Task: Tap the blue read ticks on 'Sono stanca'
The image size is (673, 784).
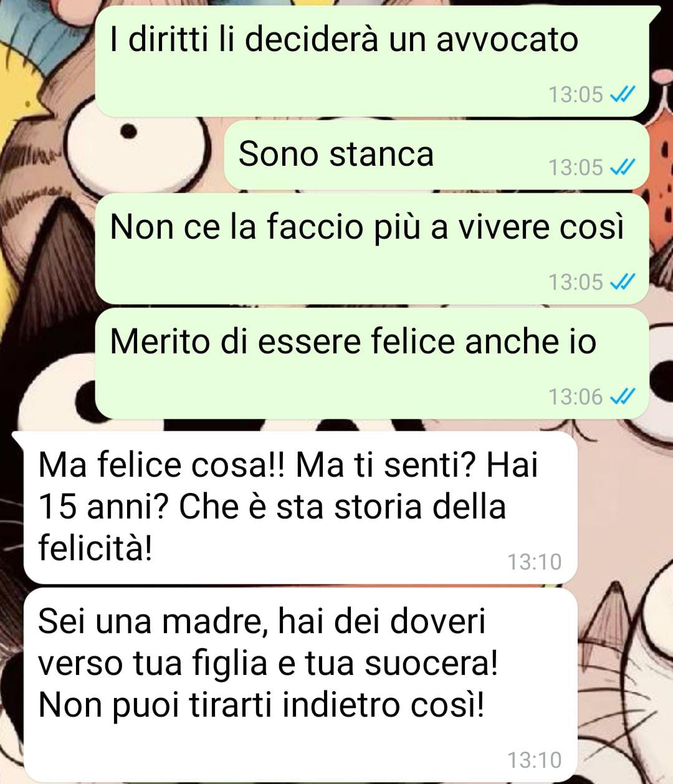Action: (622, 167)
